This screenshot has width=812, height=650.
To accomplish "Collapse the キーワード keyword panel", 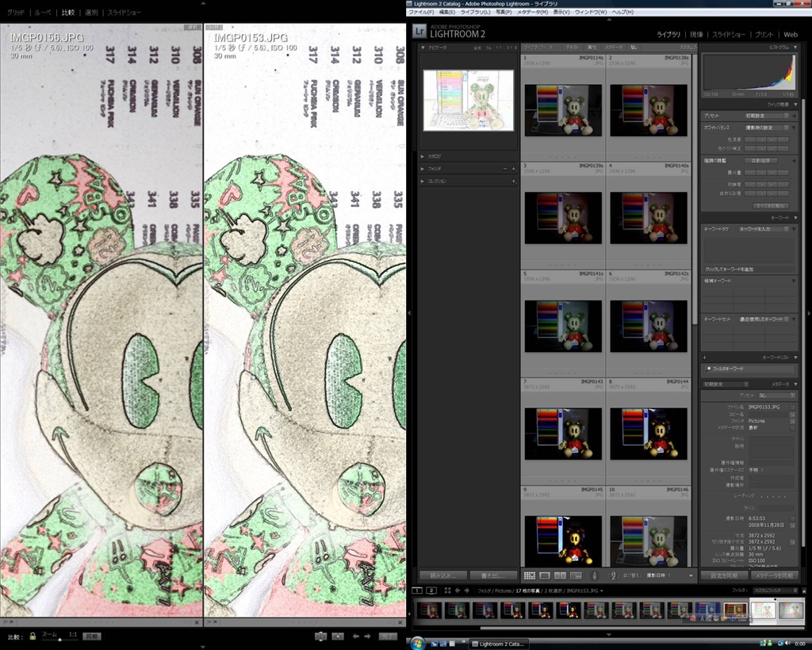I will (795, 218).
